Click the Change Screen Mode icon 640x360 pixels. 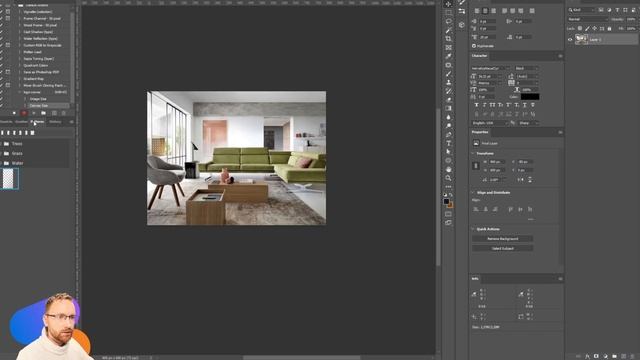point(448,223)
